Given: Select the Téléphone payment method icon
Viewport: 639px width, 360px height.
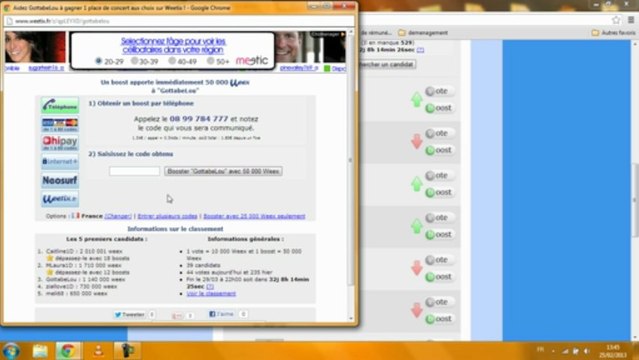Looking at the screenshot, I should (60, 106).
